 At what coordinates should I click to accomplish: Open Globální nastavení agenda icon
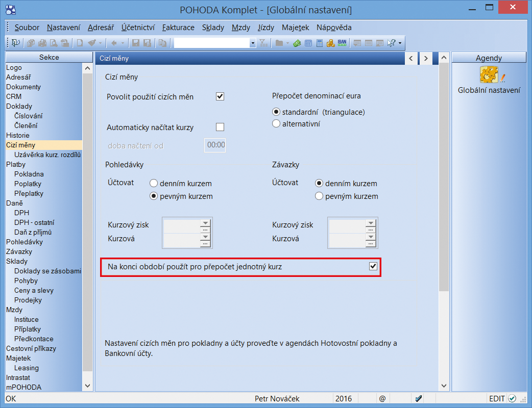(x=489, y=74)
